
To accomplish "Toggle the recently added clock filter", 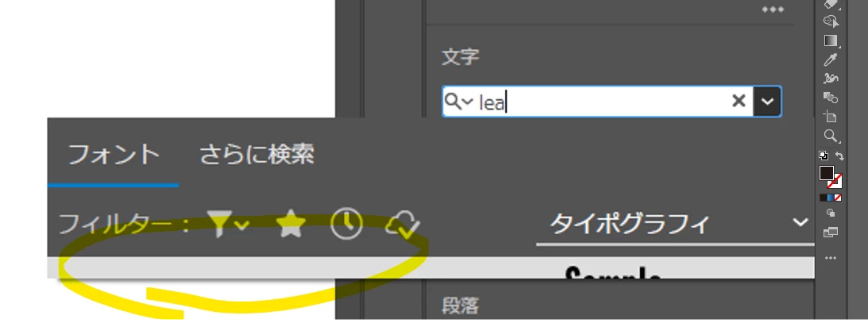I will (346, 225).
